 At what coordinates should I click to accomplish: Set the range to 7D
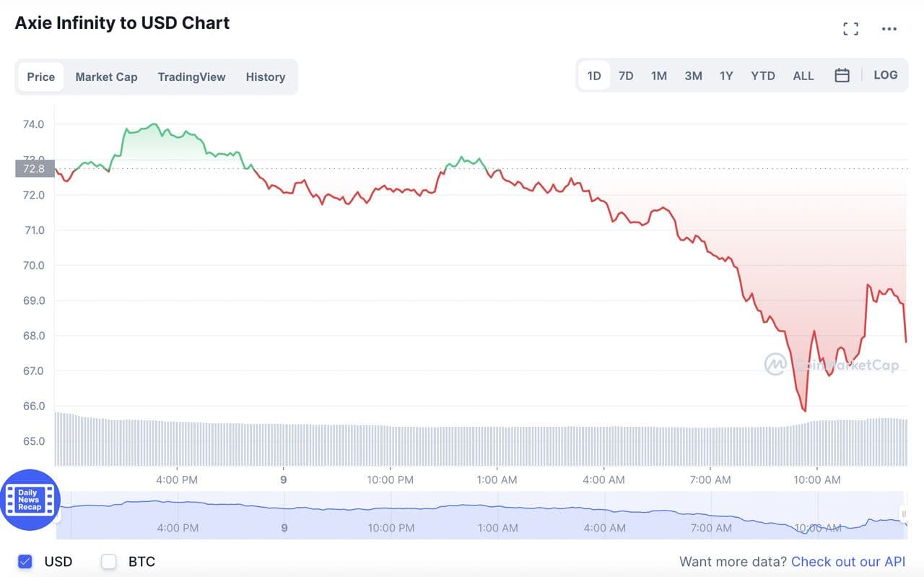tap(626, 76)
